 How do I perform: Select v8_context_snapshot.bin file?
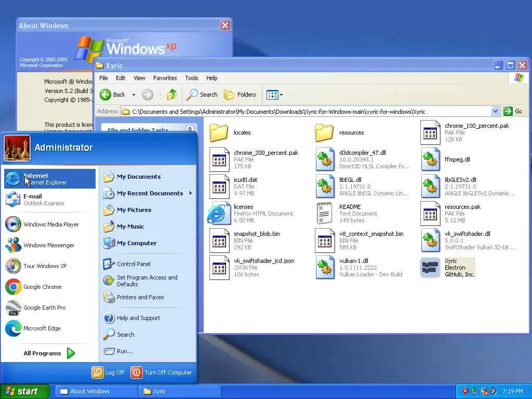(360, 241)
